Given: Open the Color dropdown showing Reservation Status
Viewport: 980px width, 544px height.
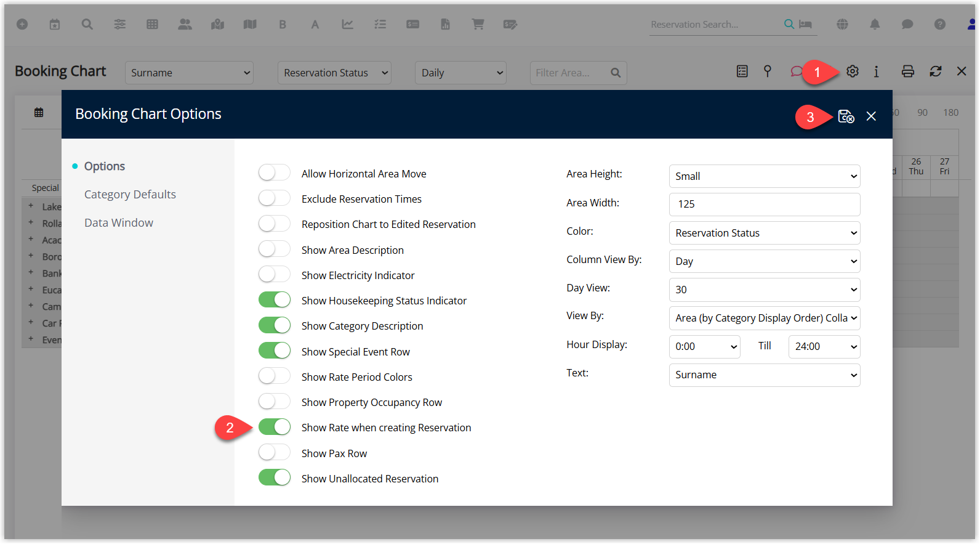Looking at the screenshot, I should 765,233.
